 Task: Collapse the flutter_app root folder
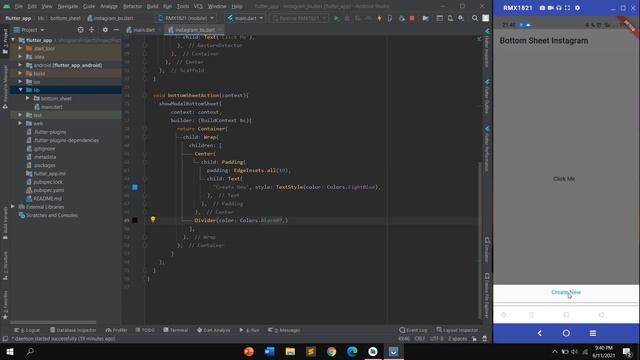coord(13,40)
